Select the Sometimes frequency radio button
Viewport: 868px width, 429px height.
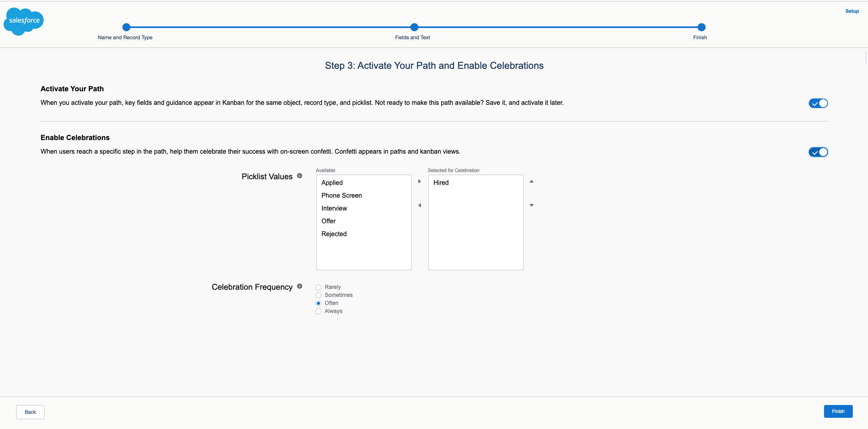point(318,295)
